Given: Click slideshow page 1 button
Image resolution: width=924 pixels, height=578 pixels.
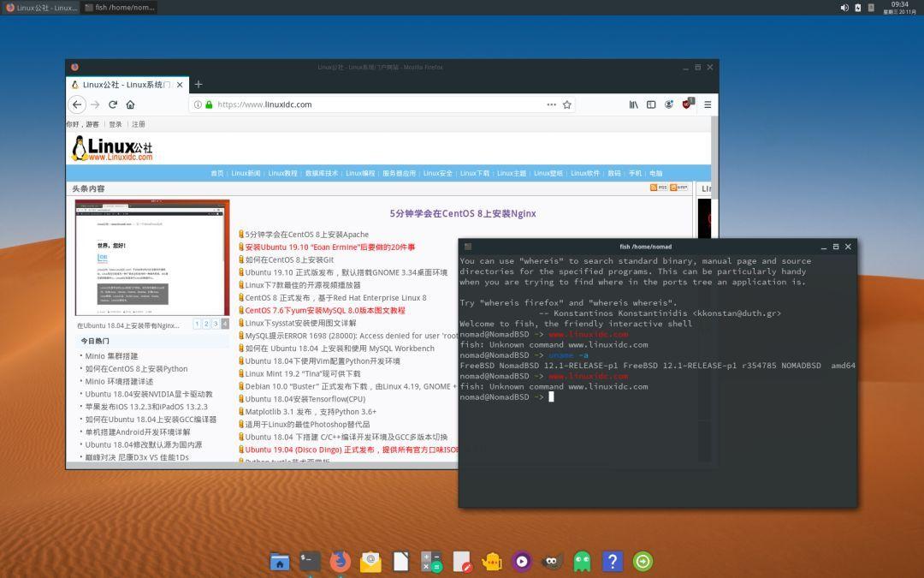Looking at the screenshot, I should click(198, 324).
